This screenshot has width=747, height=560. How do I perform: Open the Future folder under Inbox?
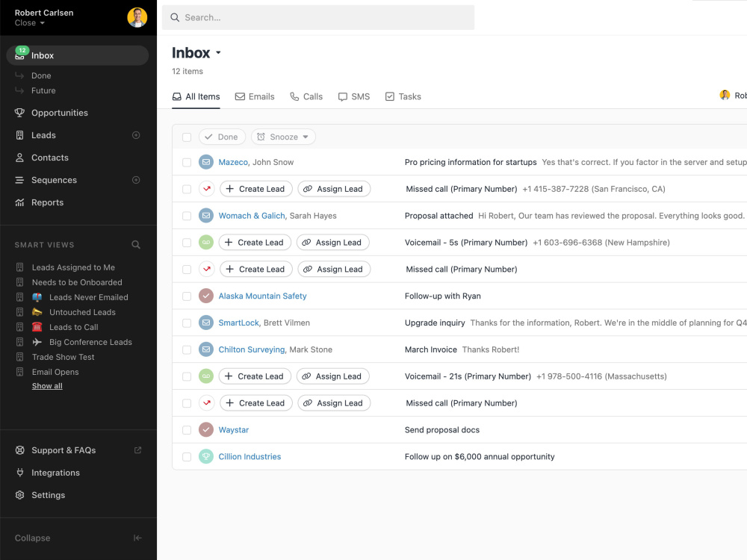(x=43, y=90)
